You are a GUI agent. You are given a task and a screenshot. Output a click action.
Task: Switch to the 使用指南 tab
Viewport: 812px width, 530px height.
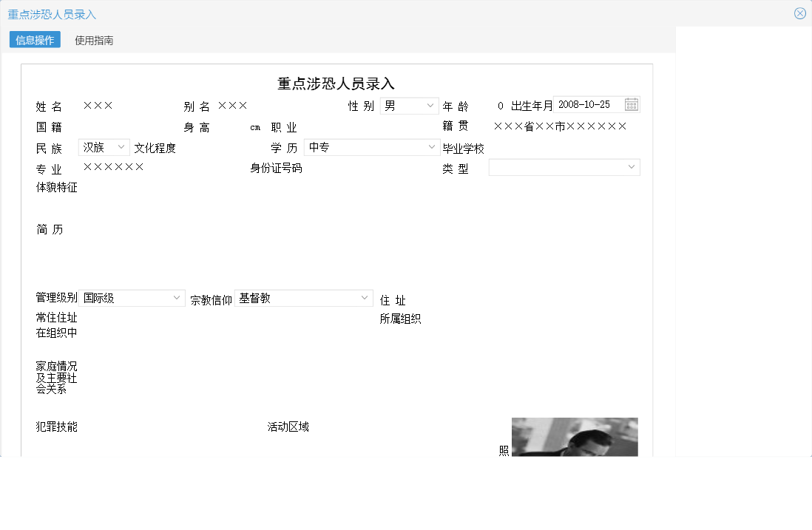[93, 39]
